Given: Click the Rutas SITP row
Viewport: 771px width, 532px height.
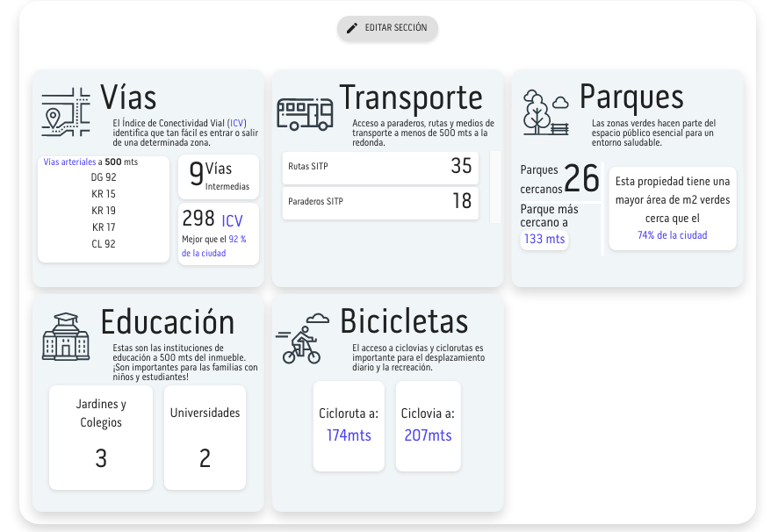Looking at the screenshot, I should (380, 167).
